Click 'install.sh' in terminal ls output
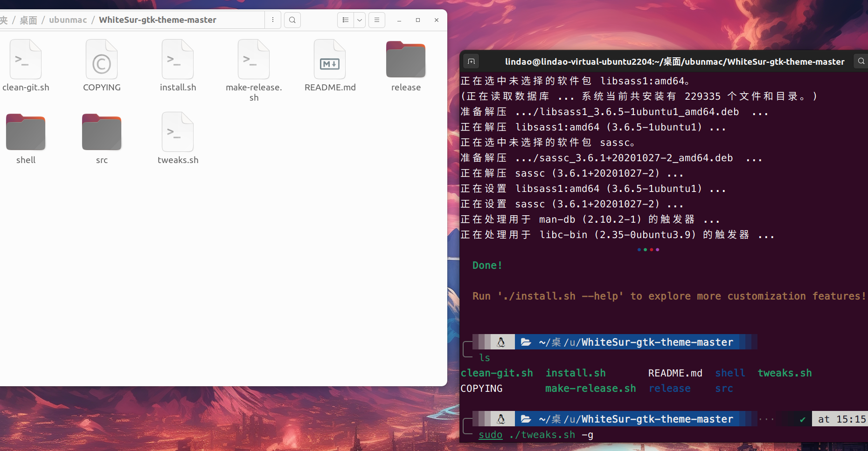 click(x=576, y=373)
